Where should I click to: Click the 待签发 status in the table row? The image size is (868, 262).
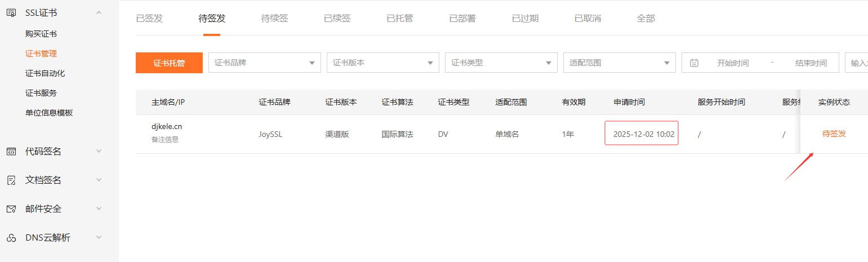point(834,134)
